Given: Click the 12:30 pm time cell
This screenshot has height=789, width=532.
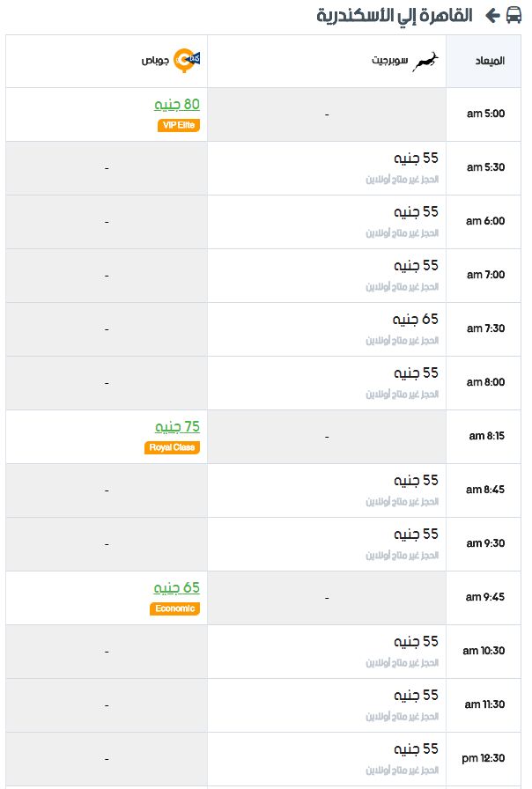Looking at the screenshot, I should (x=484, y=758).
